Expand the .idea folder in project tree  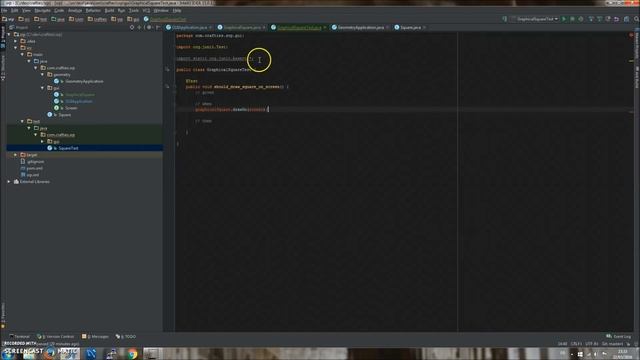tap(16, 41)
